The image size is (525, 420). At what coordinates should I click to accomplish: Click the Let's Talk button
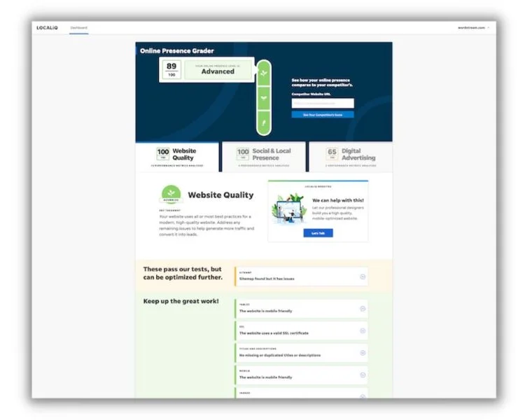pyautogui.click(x=318, y=232)
